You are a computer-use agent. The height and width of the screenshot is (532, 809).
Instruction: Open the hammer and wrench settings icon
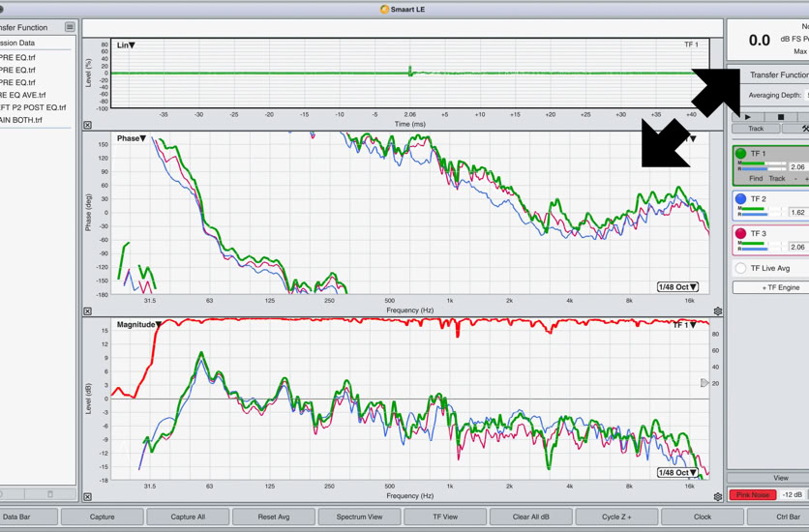[803, 129]
